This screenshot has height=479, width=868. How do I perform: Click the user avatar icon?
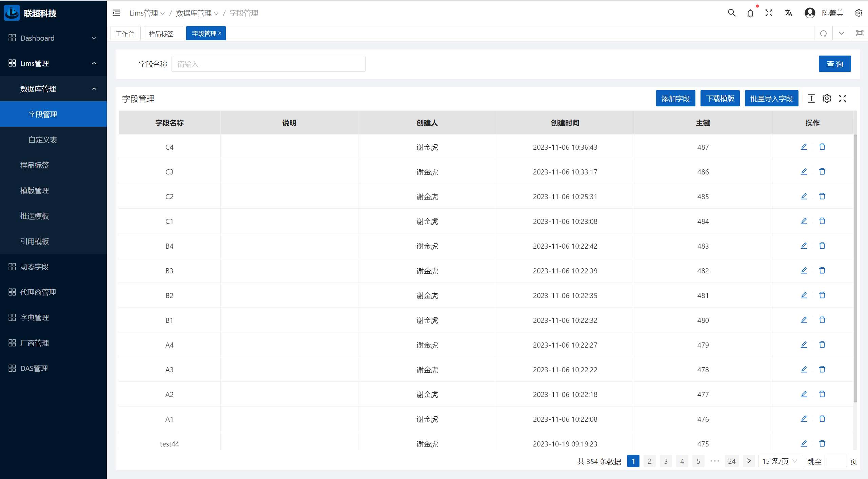(810, 13)
